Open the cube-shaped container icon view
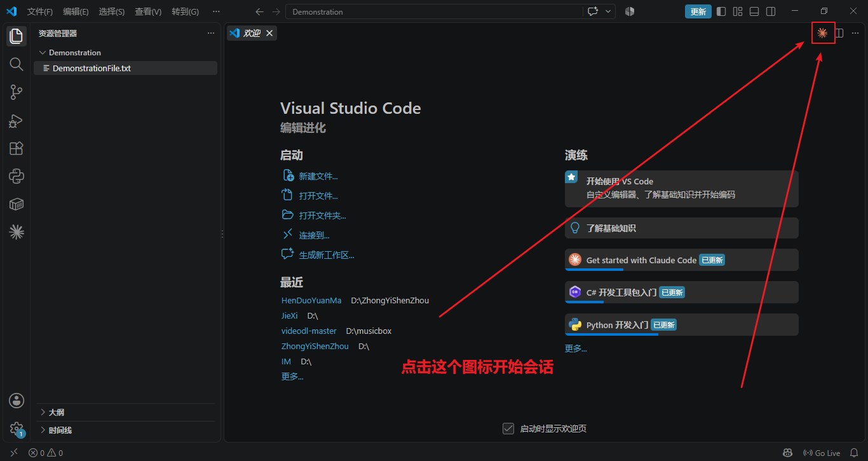 tap(17, 204)
